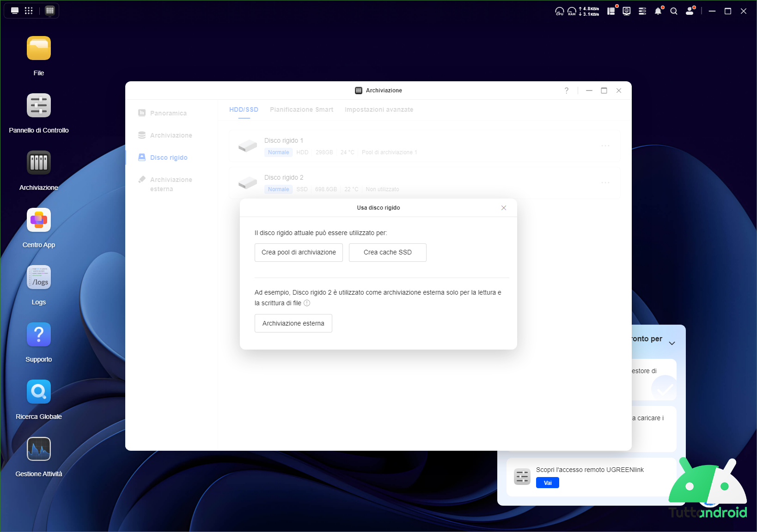Launch the Centro App desktop icon
Viewport: 757px width, 532px height.
pos(39,220)
